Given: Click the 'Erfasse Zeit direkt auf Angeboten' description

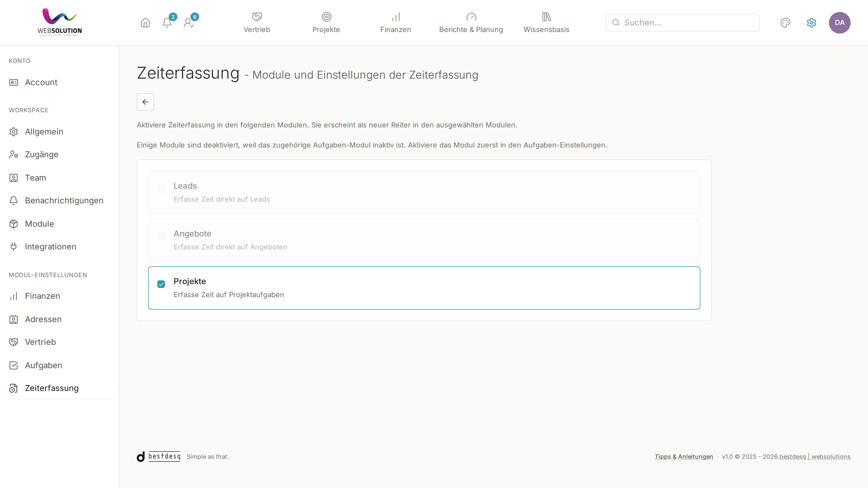Looking at the screenshot, I should 230,247.
